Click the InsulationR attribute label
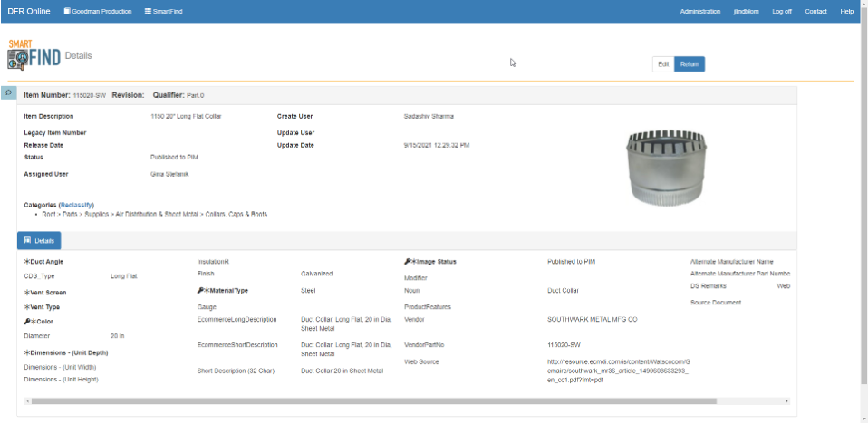The height and width of the screenshot is (424, 868). pyautogui.click(x=213, y=261)
